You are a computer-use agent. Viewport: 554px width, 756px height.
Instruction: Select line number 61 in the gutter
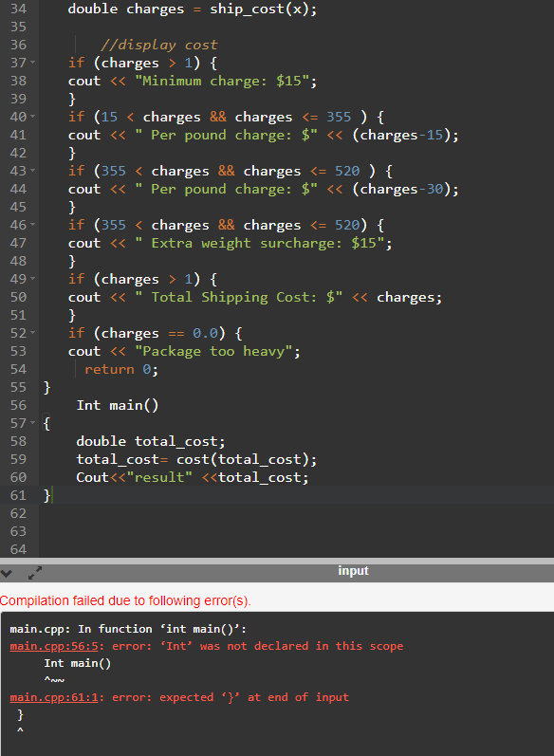point(18,496)
